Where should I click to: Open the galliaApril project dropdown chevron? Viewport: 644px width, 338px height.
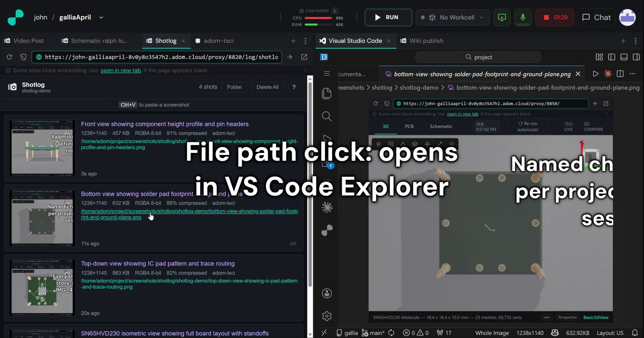click(x=101, y=17)
